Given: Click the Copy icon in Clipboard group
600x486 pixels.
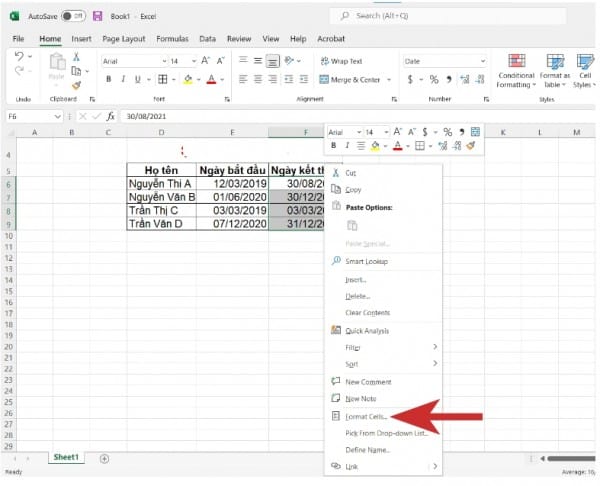Looking at the screenshot, I should (x=76, y=71).
